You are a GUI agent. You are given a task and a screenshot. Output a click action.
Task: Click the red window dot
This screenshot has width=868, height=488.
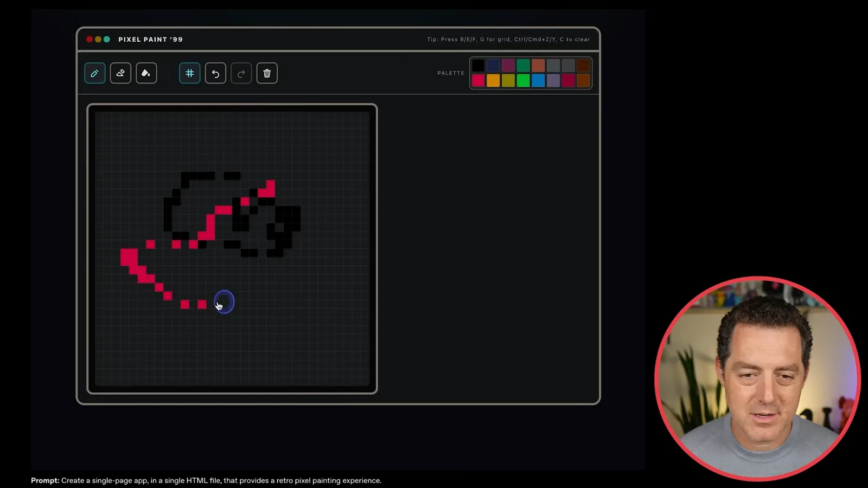point(90,39)
